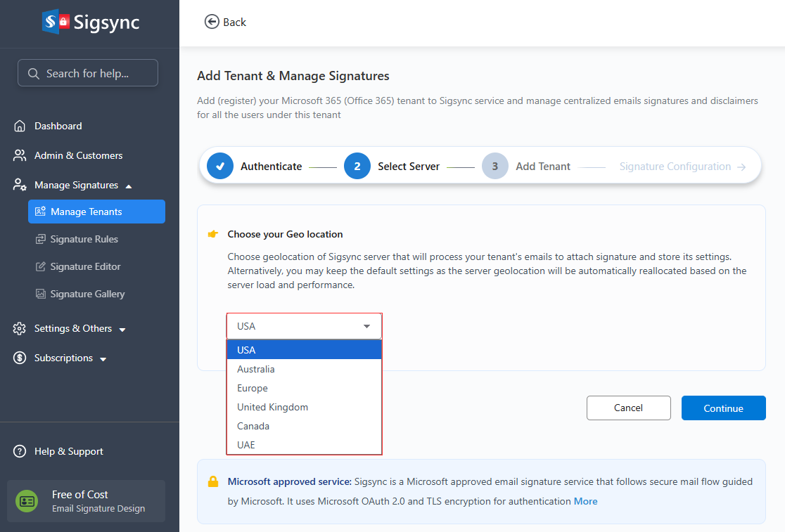The image size is (785, 532).
Task: Click step 3 circle for Add Tenant
Action: [495, 166]
